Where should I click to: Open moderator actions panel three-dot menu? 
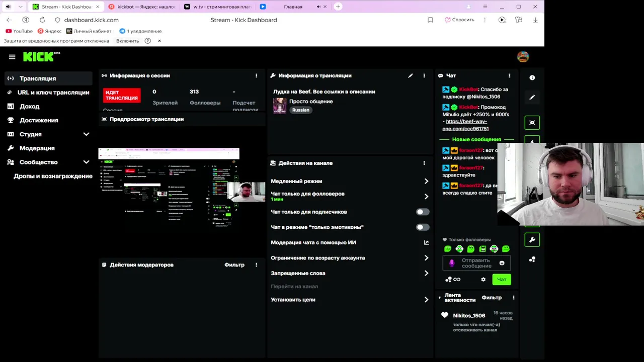coord(256,265)
